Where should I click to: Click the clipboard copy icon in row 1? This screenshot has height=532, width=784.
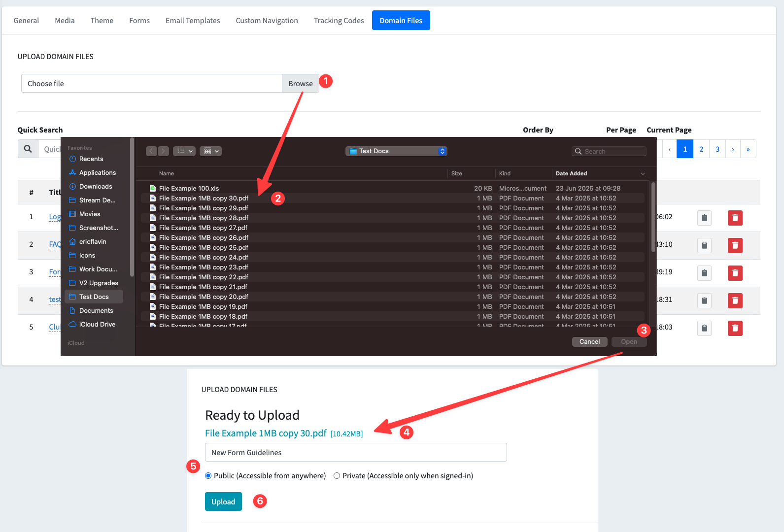coord(705,218)
